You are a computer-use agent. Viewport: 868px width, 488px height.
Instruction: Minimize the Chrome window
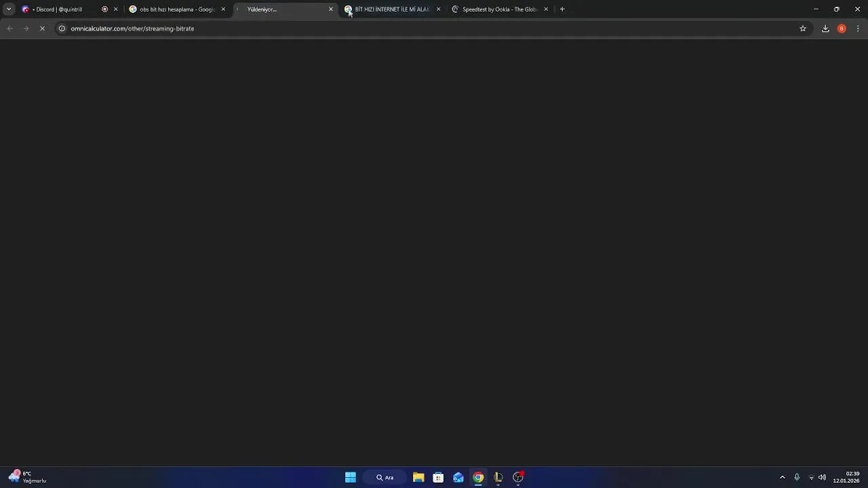tap(816, 9)
